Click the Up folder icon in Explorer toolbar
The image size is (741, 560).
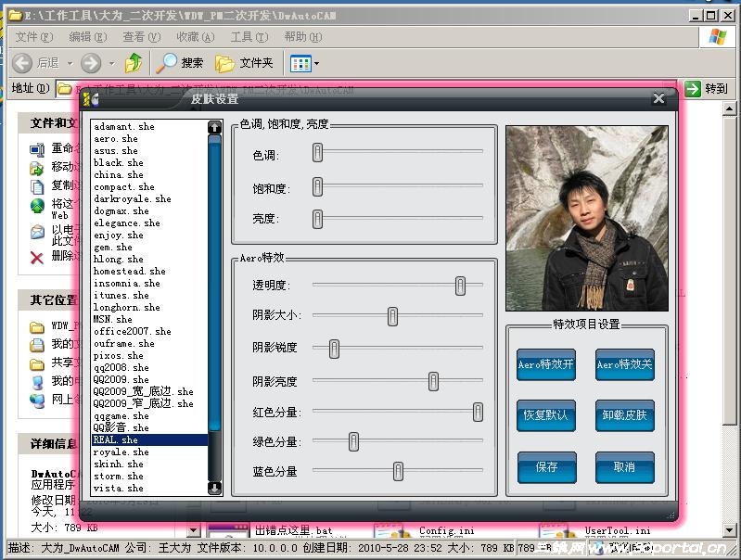click(134, 63)
